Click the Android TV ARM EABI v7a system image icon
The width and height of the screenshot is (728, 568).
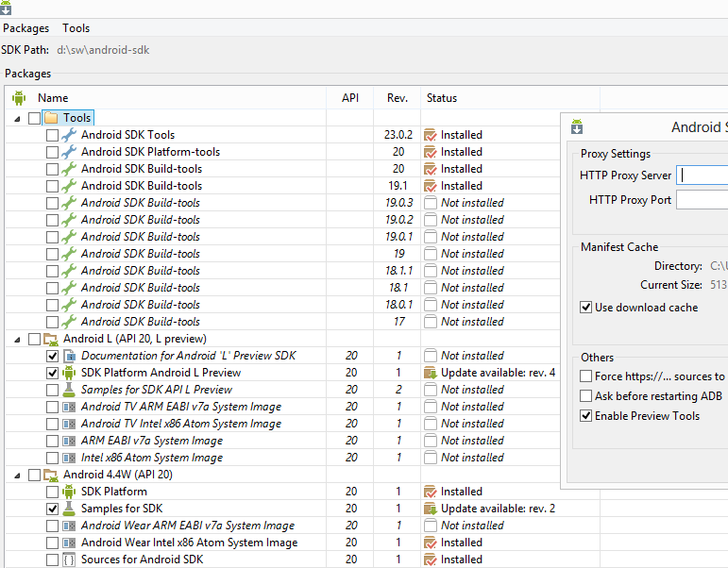pos(69,407)
